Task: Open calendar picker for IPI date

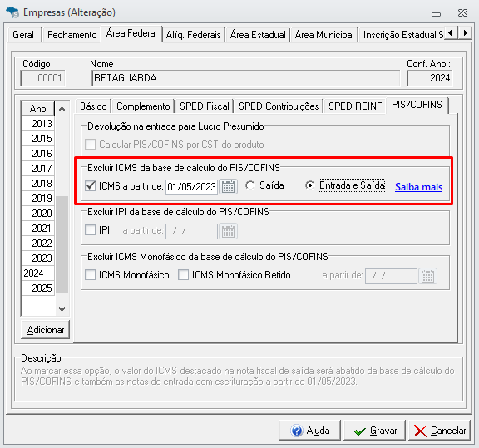Action: point(228,231)
